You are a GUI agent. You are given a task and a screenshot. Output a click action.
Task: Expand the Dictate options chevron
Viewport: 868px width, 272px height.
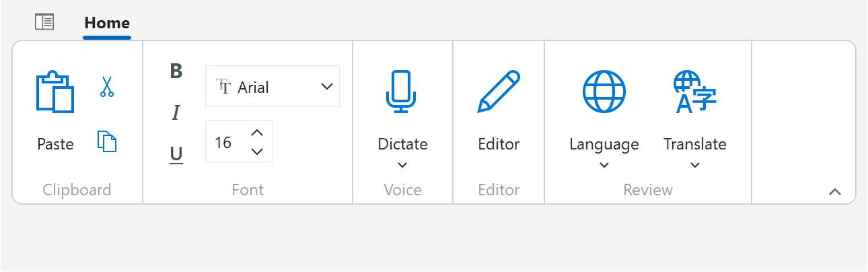(402, 165)
